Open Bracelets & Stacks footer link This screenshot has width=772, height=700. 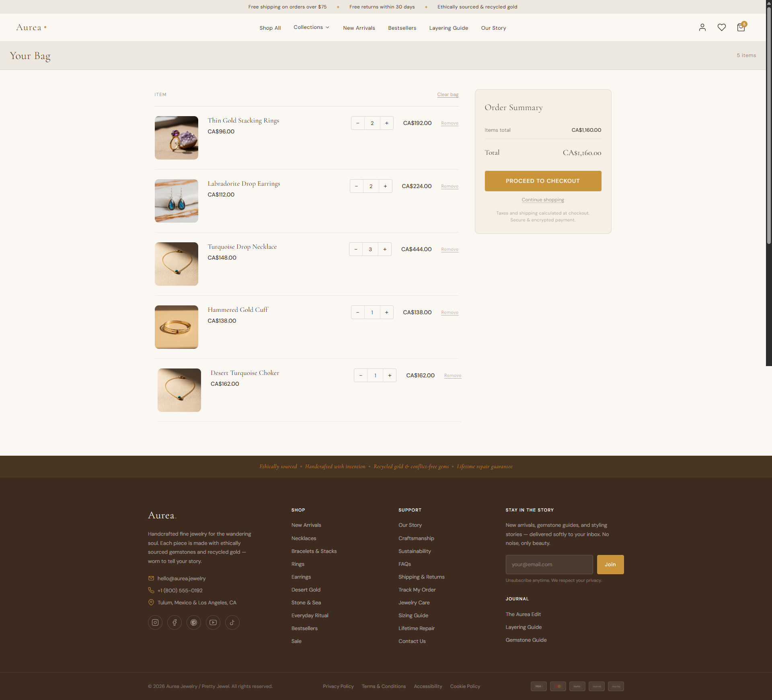(x=314, y=551)
